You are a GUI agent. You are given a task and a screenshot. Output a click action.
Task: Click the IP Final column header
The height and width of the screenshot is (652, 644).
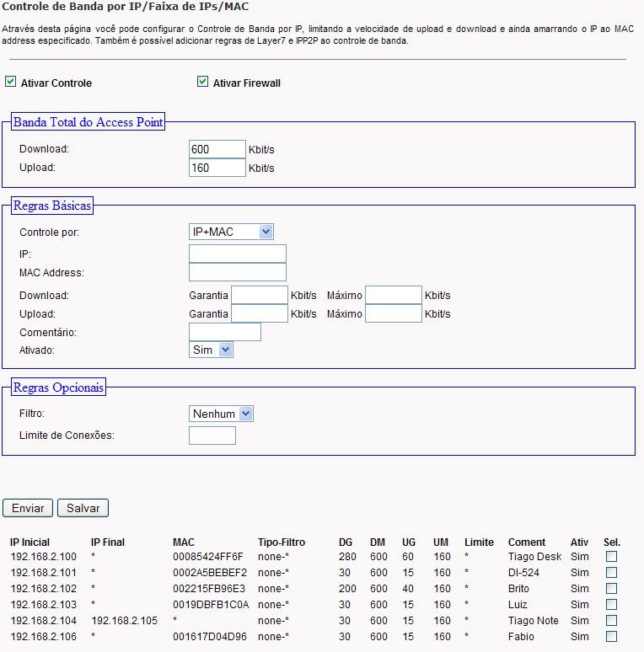[108, 542]
